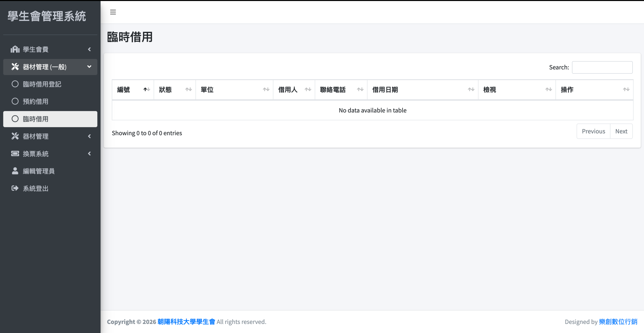Collapse the 器材管理 (一般) chevron
The height and width of the screenshot is (333, 644).
coord(89,67)
